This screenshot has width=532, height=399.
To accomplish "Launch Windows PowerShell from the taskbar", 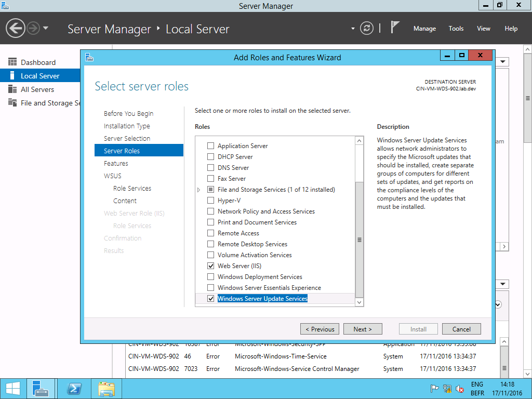I will (74, 389).
